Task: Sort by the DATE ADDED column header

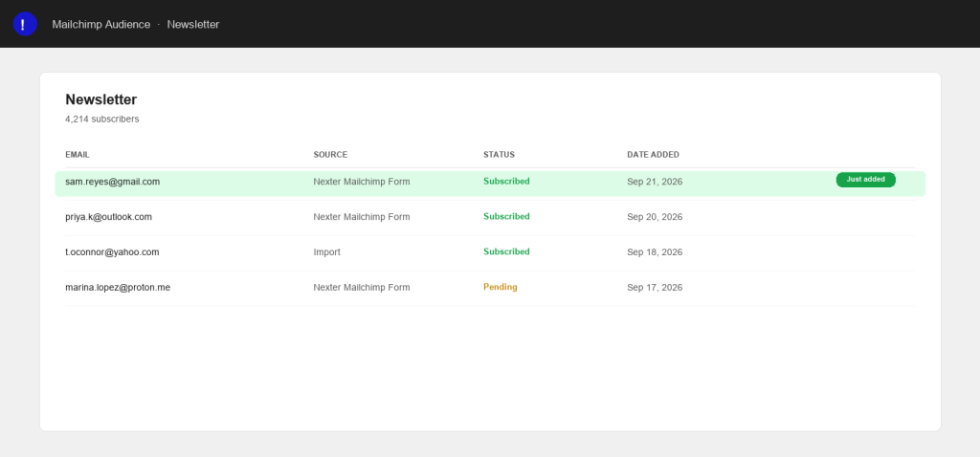Action: 653,155
